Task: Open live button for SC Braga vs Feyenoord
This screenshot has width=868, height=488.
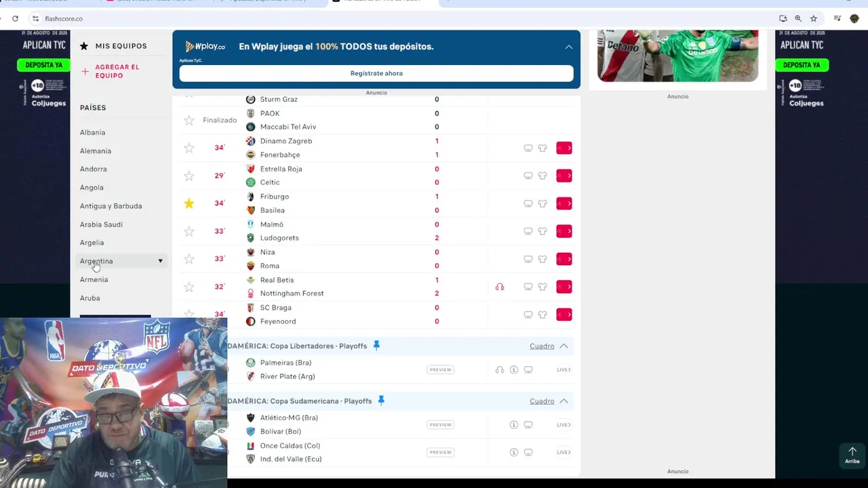Action: click(x=564, y=314)
